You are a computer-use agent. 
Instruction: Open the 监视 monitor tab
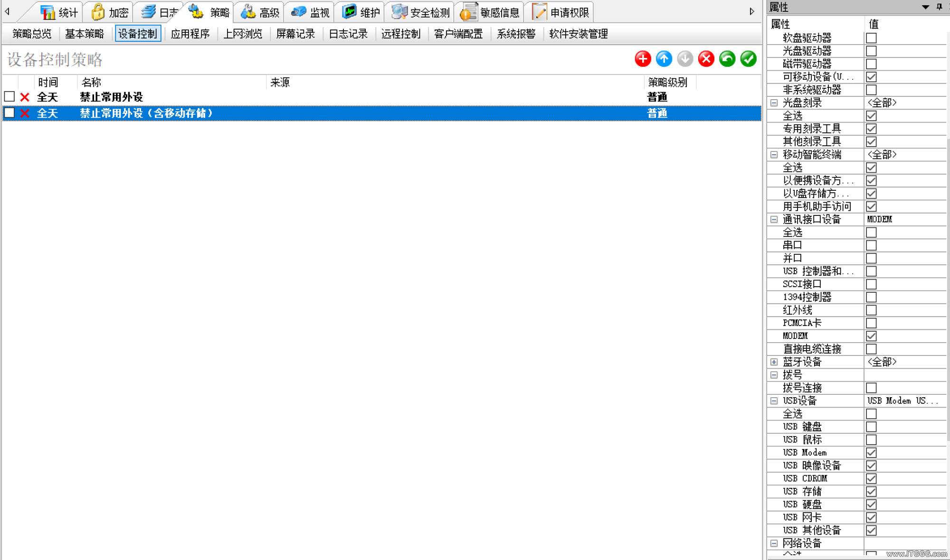coord(310,12)
